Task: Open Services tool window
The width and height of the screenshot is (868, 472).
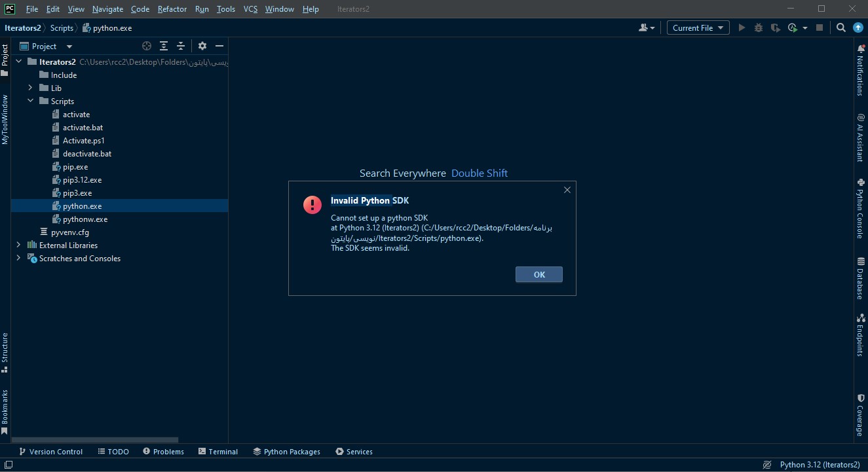Action: click(x=354, y=451)
